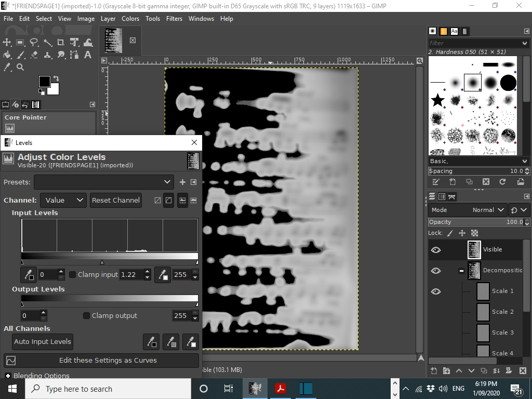Select the Zoom magnifier tool

pos(20,67)
